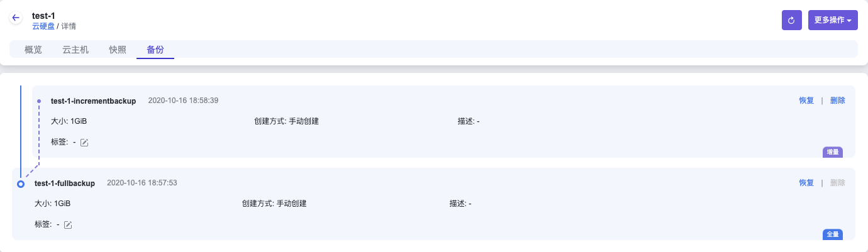The width and height of the screenshot is (868, 252).
Task: Click the test-1-fullbackup backup name
Action: pyautogui.click(x=65, y=183)
